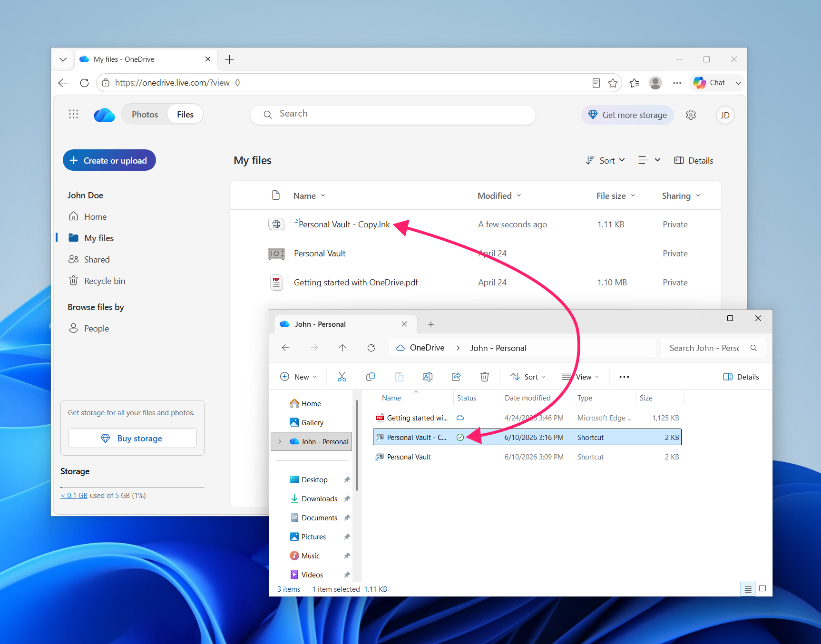Screen dimensions: 821x644
Task: Open the Copilot Chat button
Action: click(709, 83)
